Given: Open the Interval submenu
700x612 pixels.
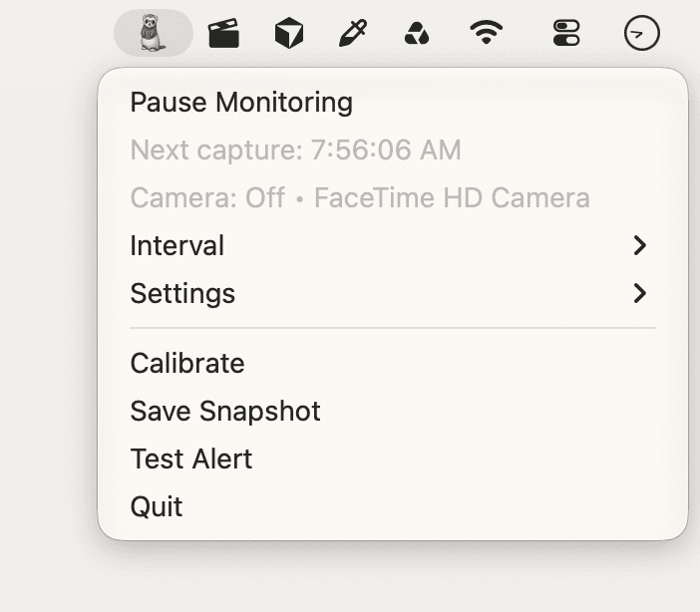Looking at the screenshot, I should [x=393, y=245].
